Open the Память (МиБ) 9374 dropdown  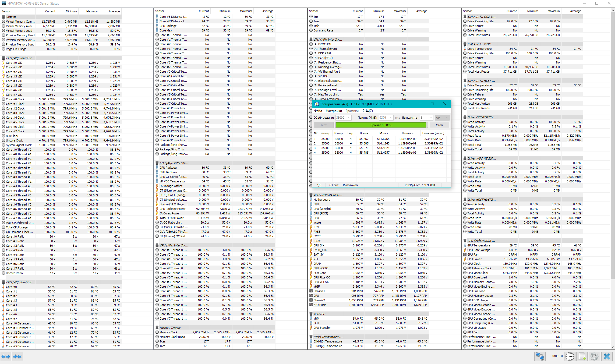(x=391, y=118)
